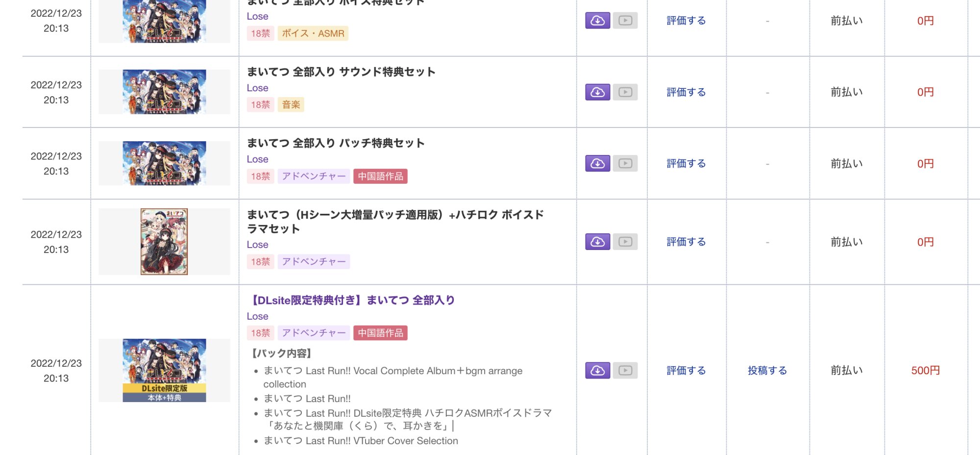Download the パッチ特典セット item
The height and width of the screenshot is (455, 980).
597,163
